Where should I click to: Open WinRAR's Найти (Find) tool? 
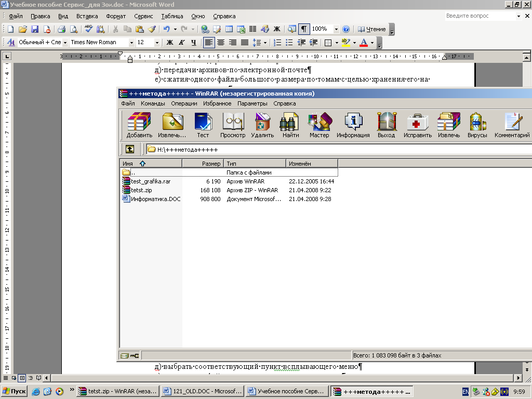(x=291, y=125)
